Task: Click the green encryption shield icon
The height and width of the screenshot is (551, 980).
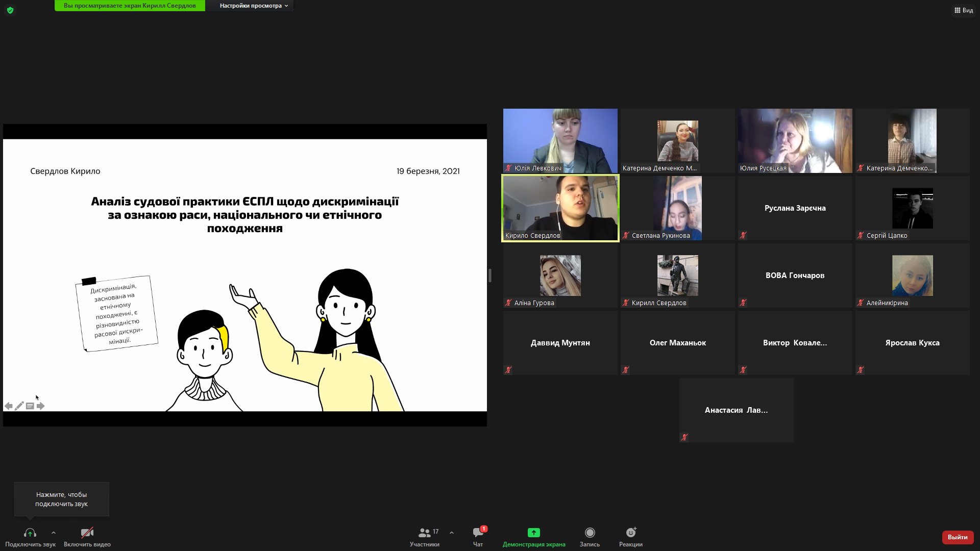Action: point(10,10)
